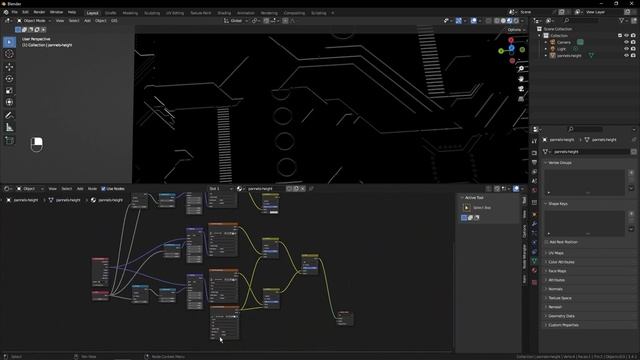Image resolution: width=640 pixels, height=360 pixels.
Task: Open the World properties tab
Action: coord(534,190)
